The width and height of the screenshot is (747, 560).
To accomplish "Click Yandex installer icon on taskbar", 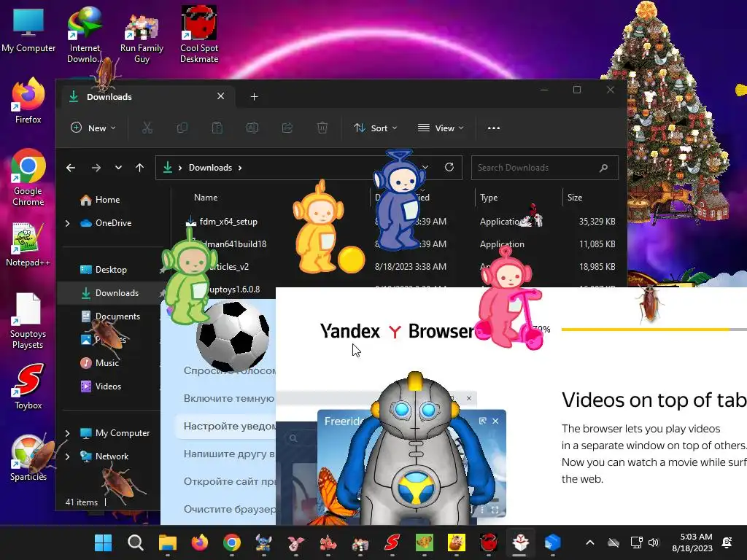I will [x=520, y=542].
